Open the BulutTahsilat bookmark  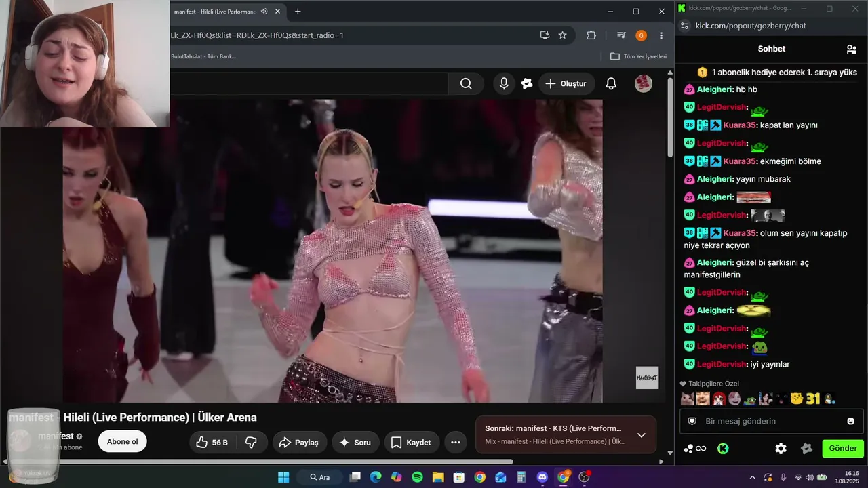[x=203, y=56]
